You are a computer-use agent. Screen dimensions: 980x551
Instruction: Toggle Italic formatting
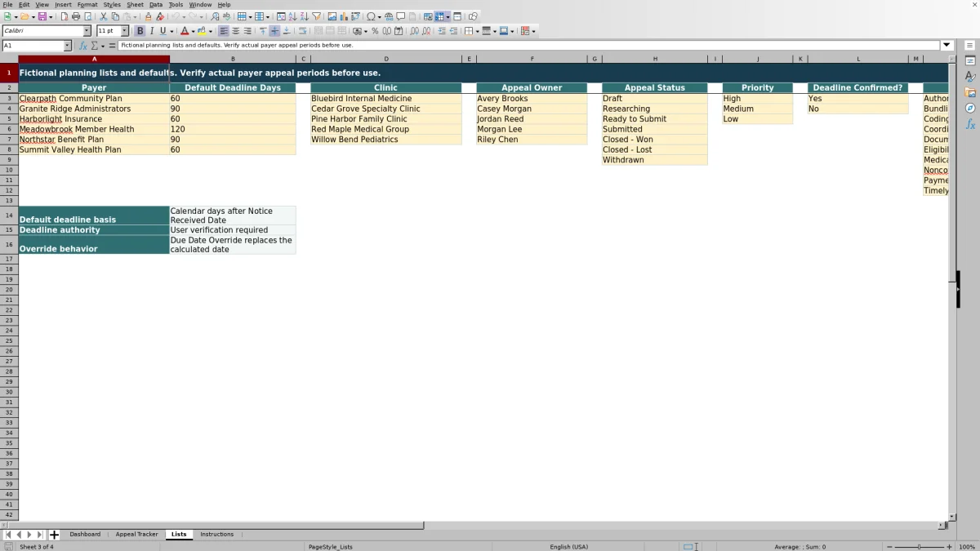pos(151,31)
